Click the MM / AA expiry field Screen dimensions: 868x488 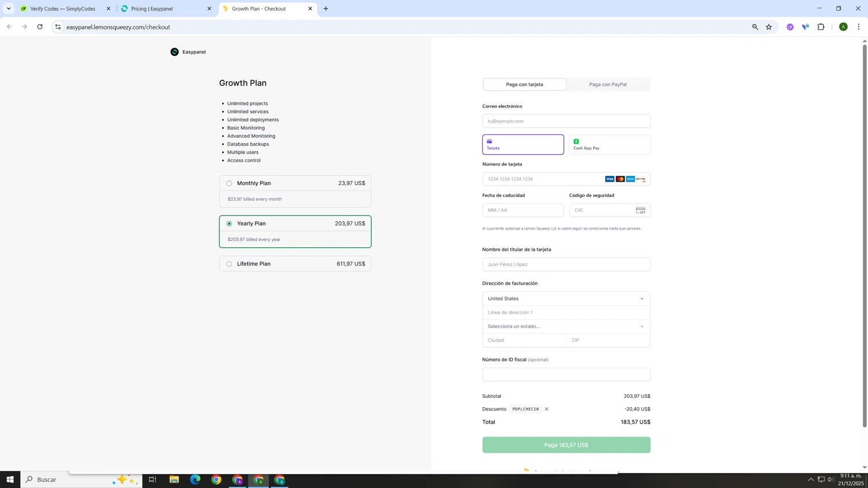click(523, 210)
